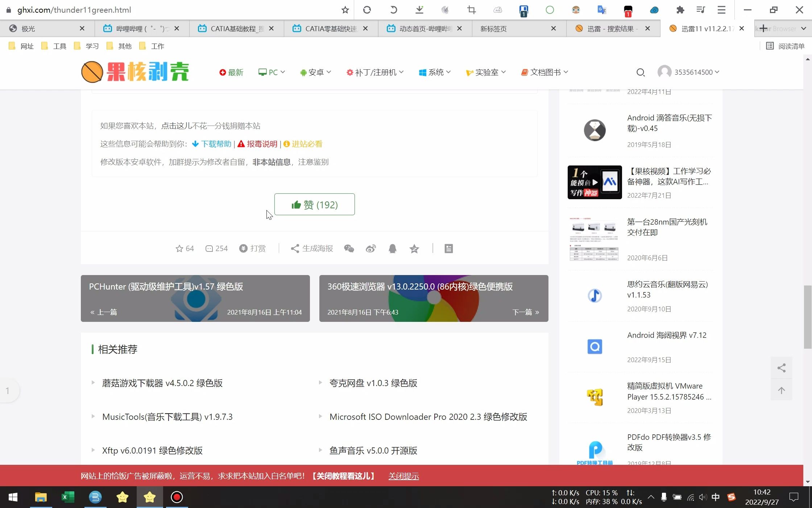Dismiss the banner via 关闭提示
The image size is (812, 508).
(403, 476)
